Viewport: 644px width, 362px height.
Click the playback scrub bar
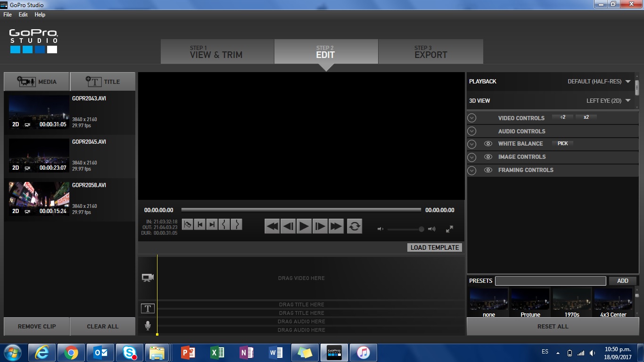pyautogui.click(x=301, y=210)
